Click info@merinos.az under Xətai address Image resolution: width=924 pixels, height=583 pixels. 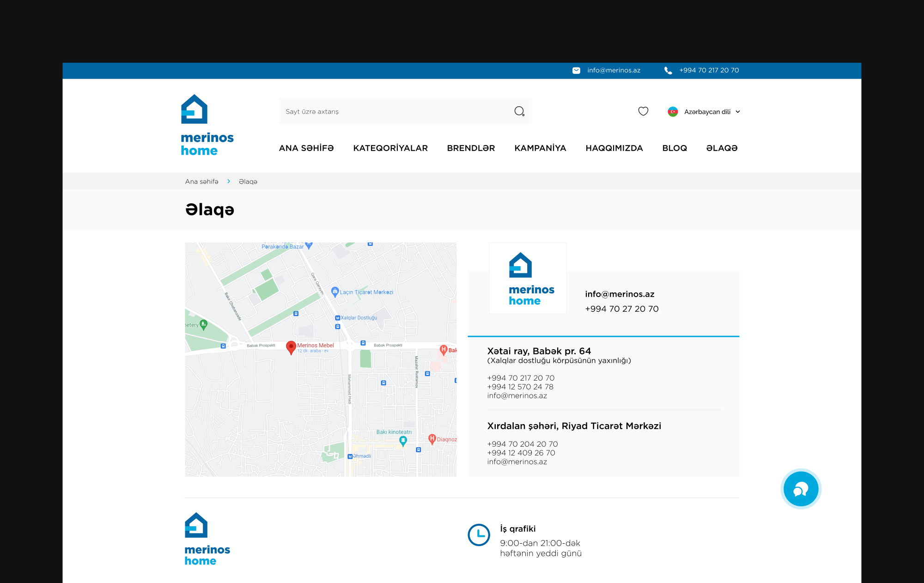point(517,395)
